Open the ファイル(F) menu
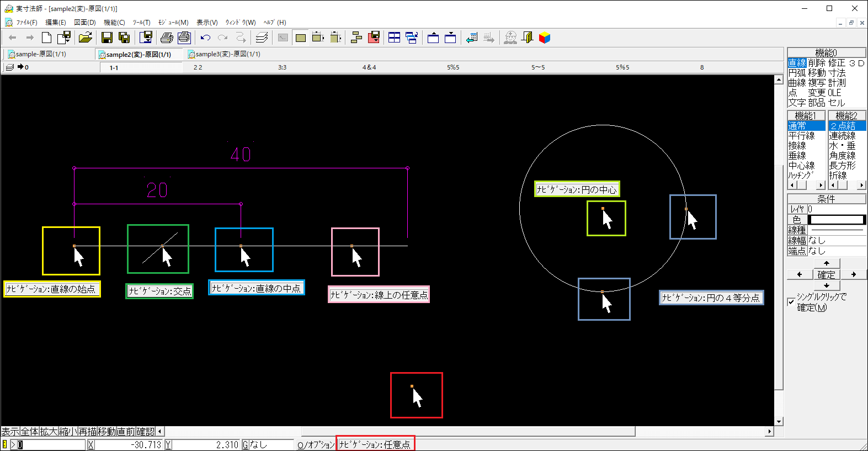 [x=26, y=23]
